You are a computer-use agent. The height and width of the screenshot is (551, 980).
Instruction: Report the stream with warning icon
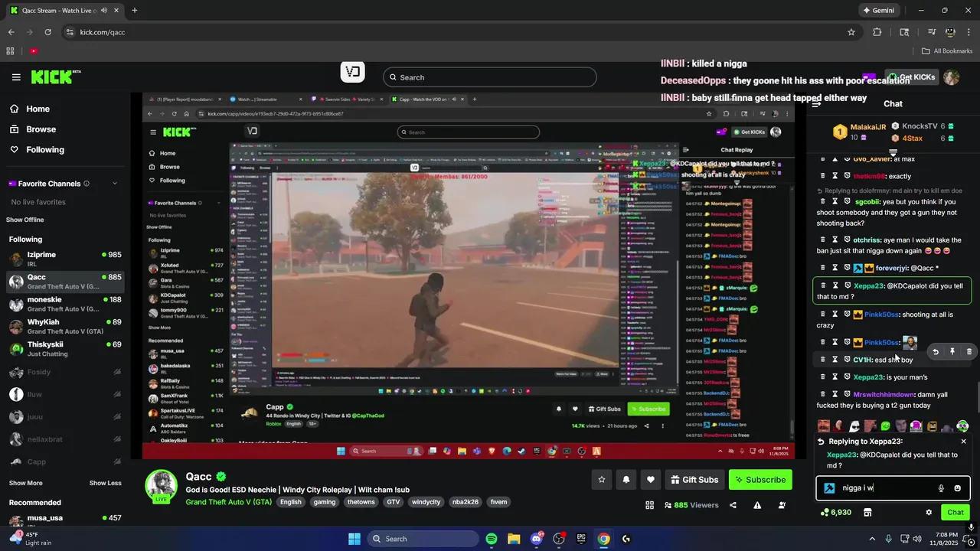point(757,505)
